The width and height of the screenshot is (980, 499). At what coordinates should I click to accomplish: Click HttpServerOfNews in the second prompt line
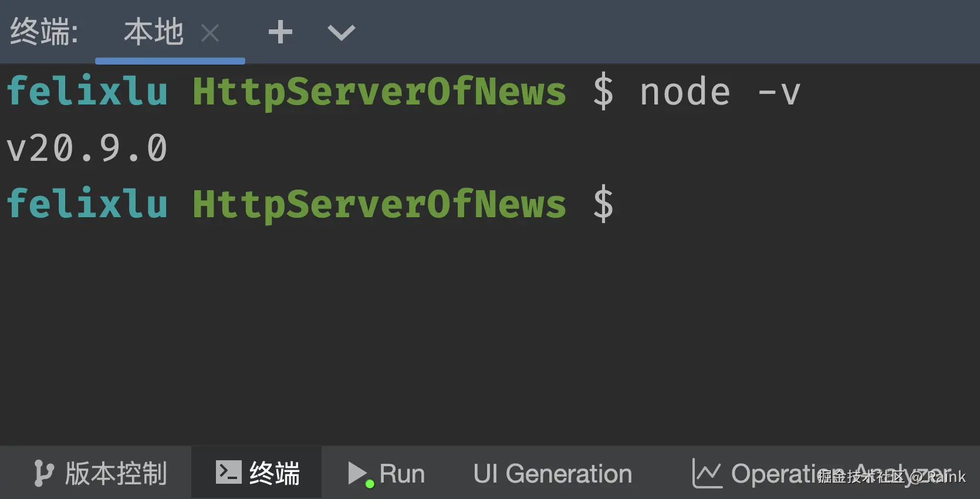(x=379, y=204)
